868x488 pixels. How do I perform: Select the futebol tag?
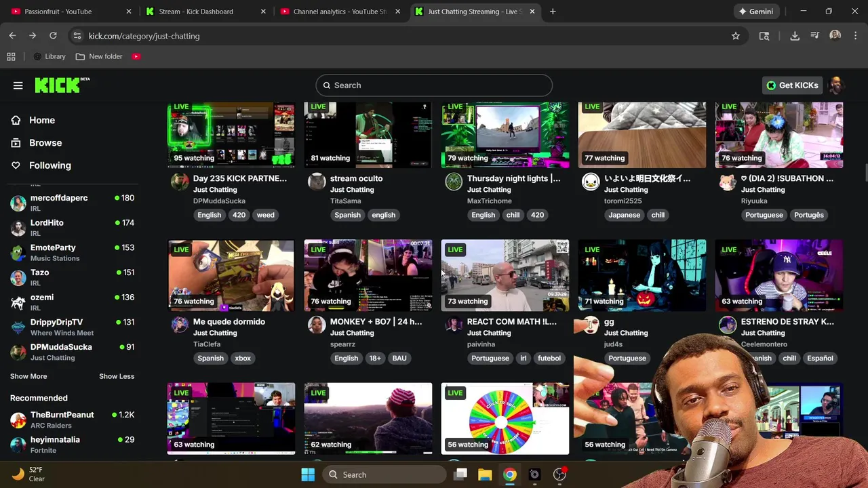[549, 358]
